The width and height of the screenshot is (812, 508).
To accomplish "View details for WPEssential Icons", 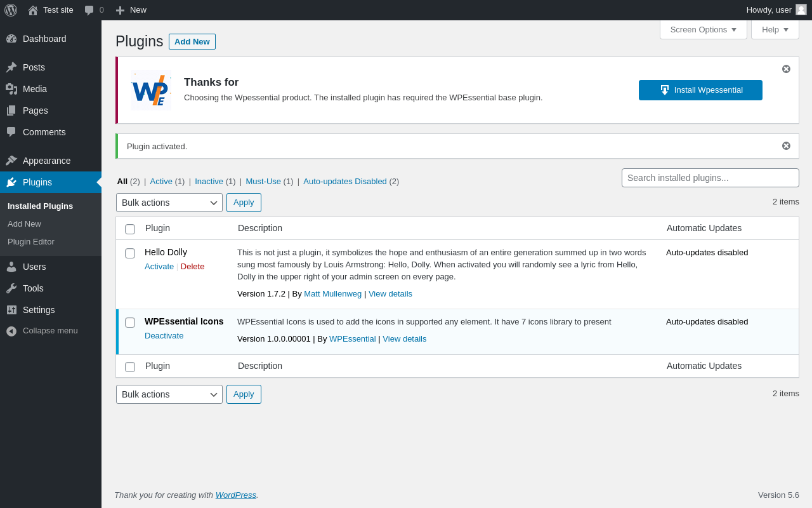I will click(405, 339).
